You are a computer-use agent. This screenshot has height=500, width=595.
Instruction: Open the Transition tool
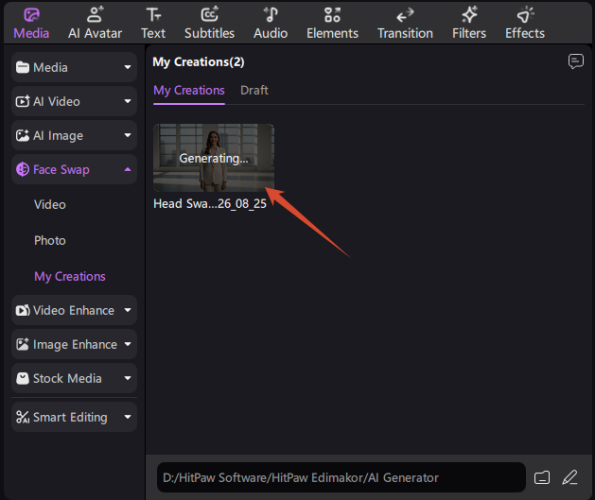(x=405, y=24)
